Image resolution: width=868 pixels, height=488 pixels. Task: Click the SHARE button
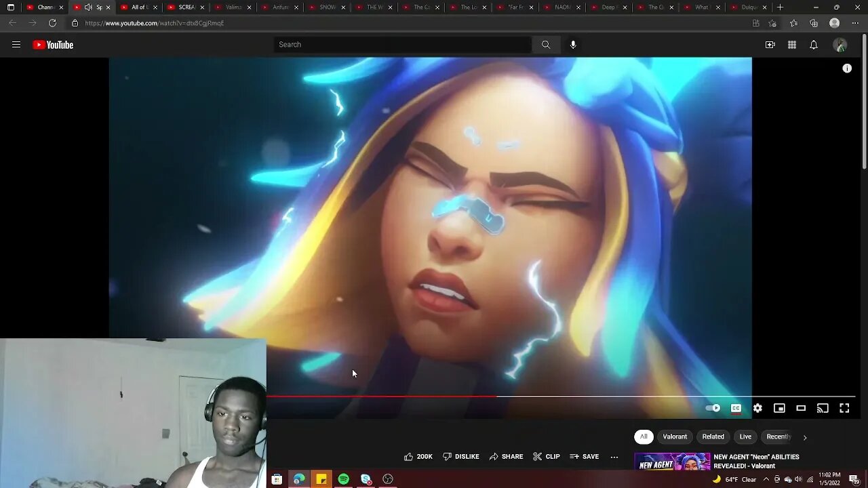pyautogui.click(x=507, y=457)
